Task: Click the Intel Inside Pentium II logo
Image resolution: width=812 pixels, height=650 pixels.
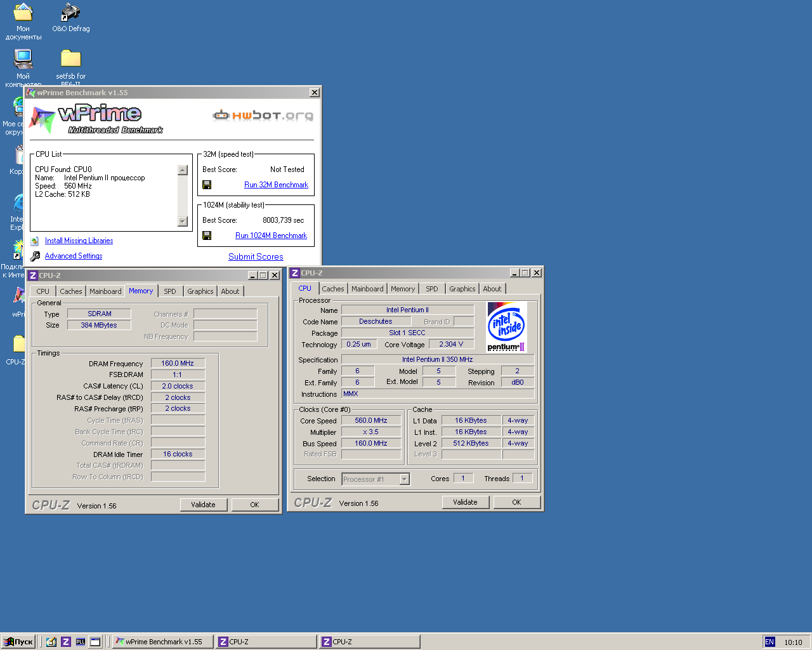Action: 506,327
